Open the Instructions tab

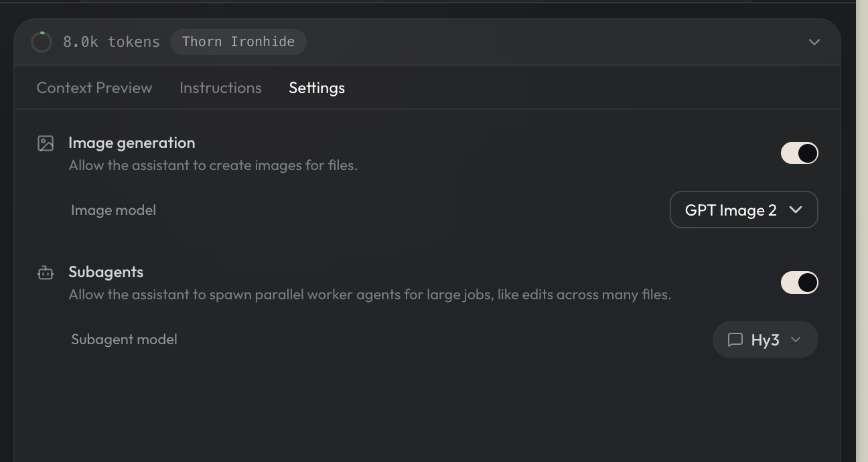(x=220, y=88)
